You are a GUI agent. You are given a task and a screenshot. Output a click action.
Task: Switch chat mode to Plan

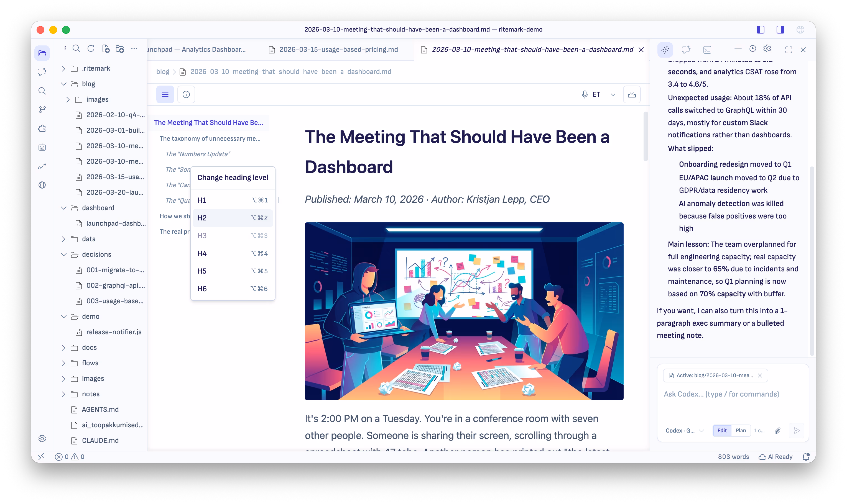(x=741, y=430)
